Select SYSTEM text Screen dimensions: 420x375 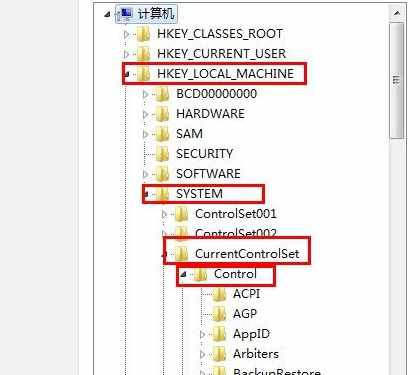pyautogui.click(x=199, y=194)
